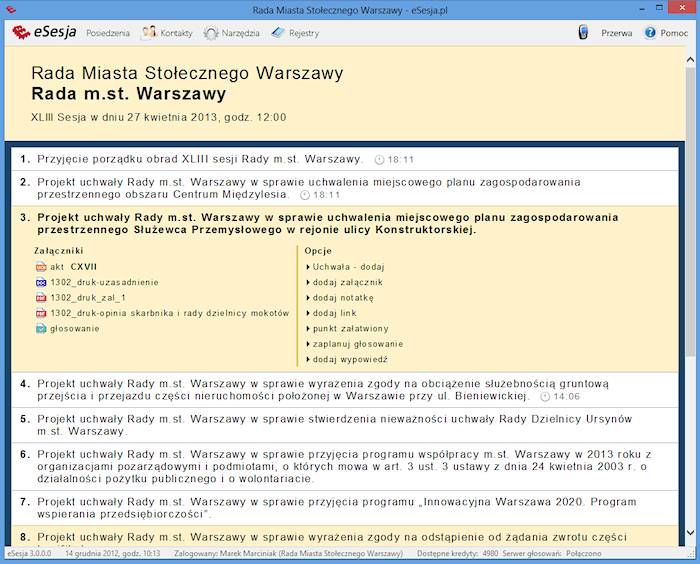
Task: Click the głosowanie attachment icon
Action: (41, 328)
